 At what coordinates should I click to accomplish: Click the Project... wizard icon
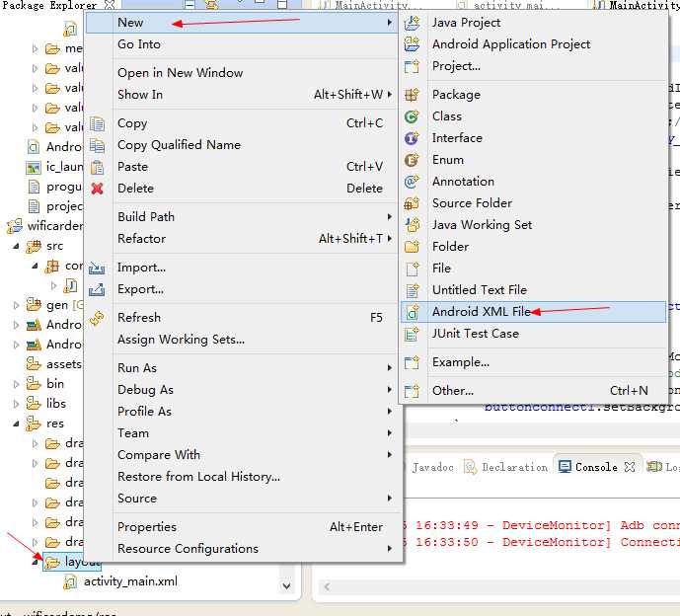point(412,66)
